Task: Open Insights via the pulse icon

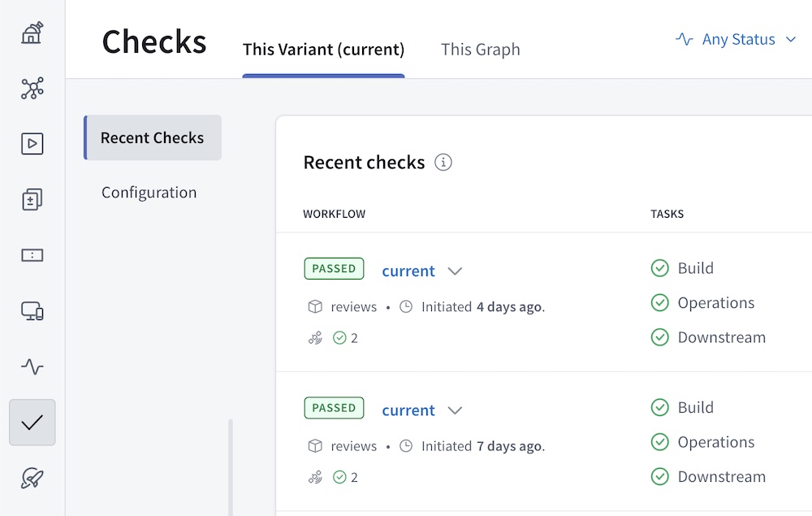Action: tap(32, 366)
